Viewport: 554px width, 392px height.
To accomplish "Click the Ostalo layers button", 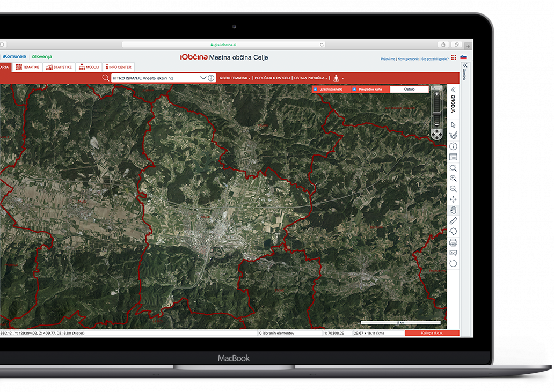I will (409, 90).
